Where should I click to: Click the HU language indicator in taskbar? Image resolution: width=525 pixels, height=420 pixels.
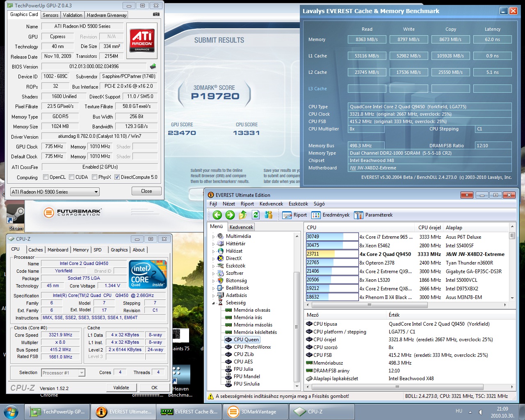(459, 411)
